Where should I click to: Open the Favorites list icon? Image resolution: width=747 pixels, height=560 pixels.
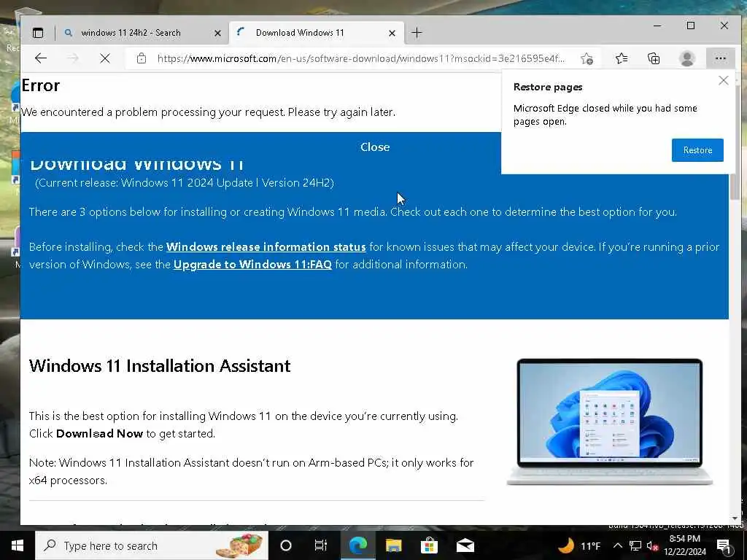click(621, 58)
